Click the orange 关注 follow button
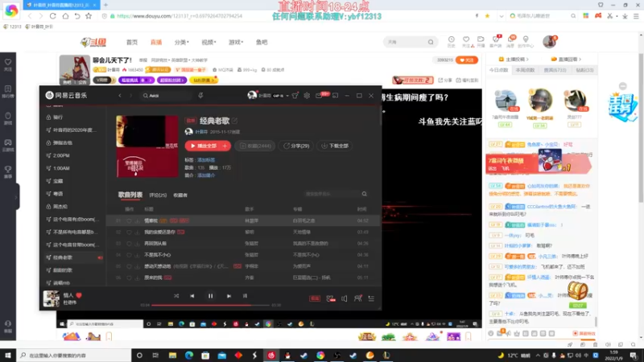 pyautogui.click(x=467, y=60)
